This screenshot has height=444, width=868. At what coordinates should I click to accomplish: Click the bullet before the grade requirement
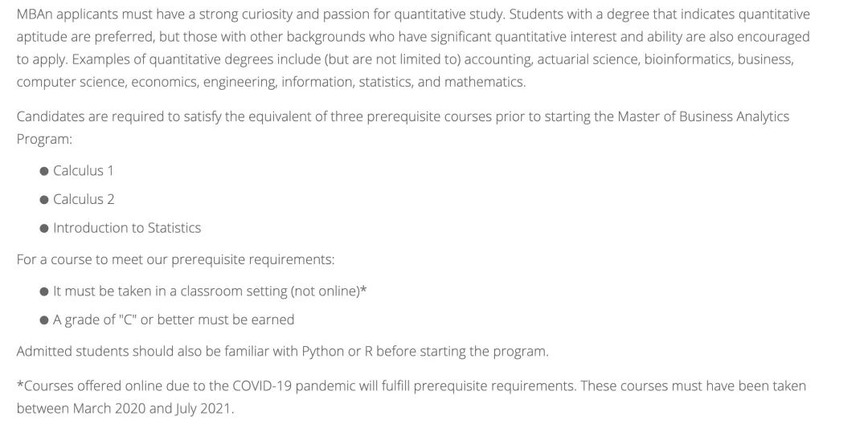pos(44,320)
